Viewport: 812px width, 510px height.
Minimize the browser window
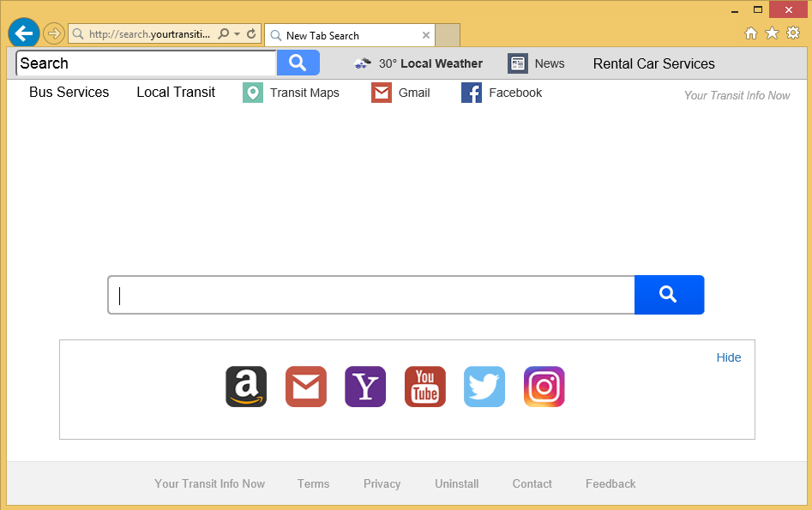[x=735, y=10]
